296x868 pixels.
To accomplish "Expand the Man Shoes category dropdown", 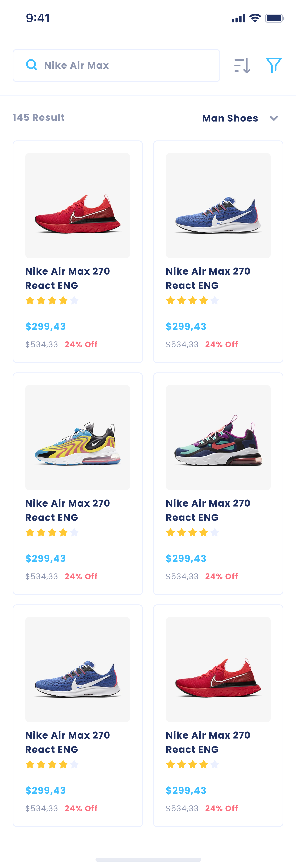I will tap(230, 118).
